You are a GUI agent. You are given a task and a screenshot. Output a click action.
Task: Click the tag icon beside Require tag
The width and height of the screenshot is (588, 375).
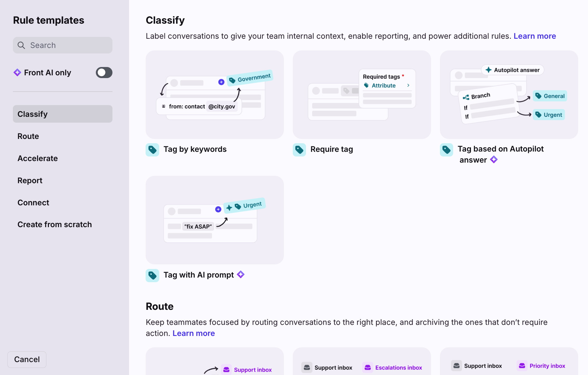click(299, 150)
